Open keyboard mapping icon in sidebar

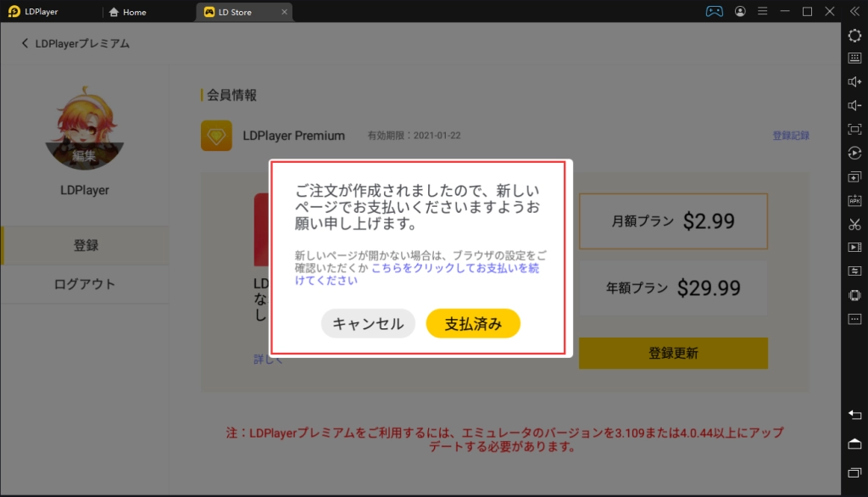[854, 59]
